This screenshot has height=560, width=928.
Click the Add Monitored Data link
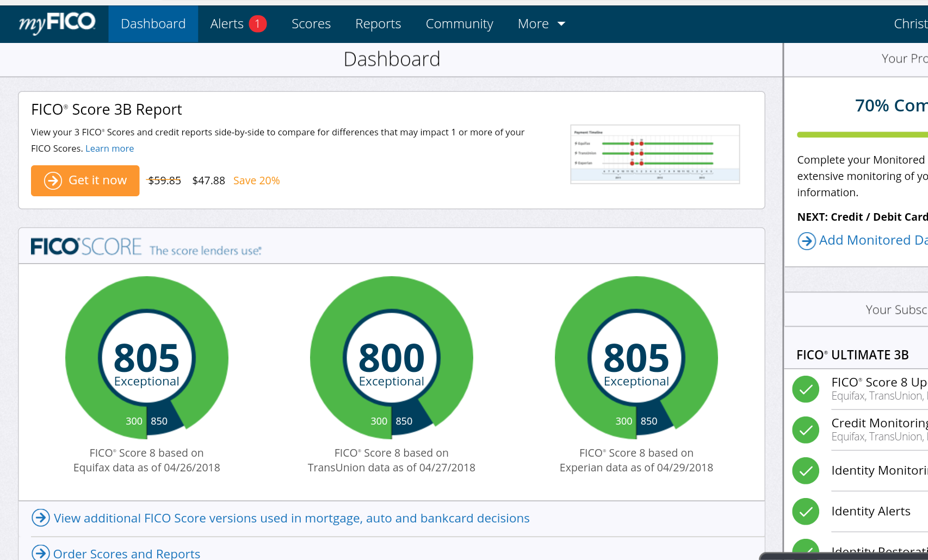[x=873, y=240]
